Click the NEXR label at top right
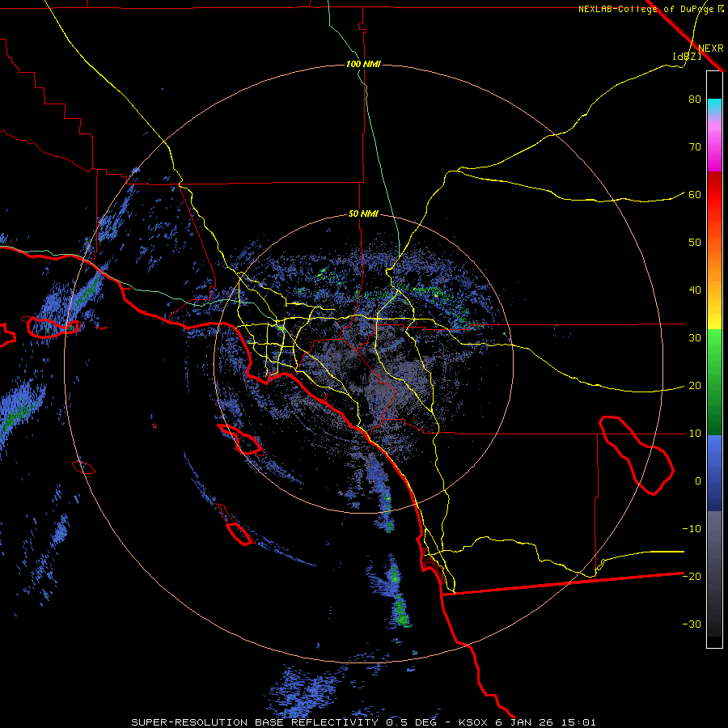 pos(711,49)
